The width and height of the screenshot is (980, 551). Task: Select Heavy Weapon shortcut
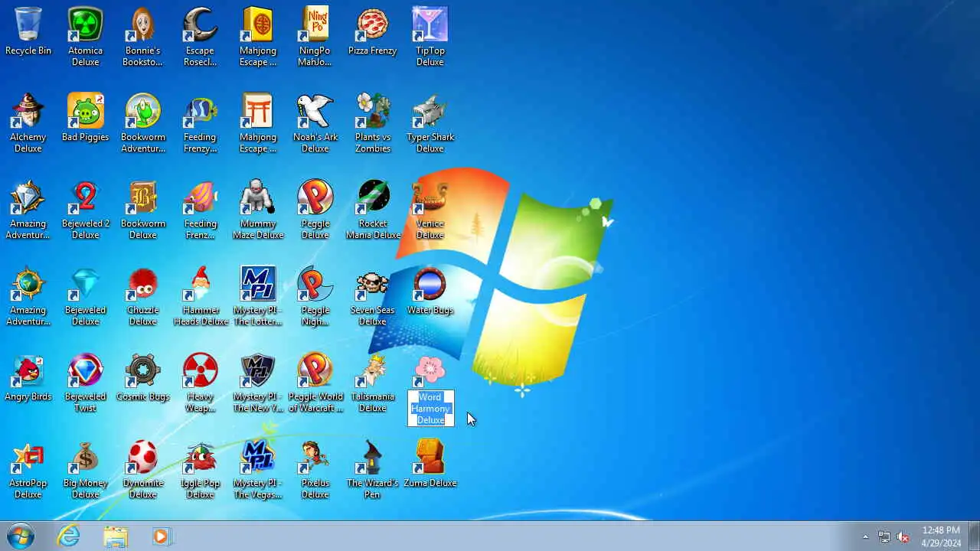click(x=201, y=370)
